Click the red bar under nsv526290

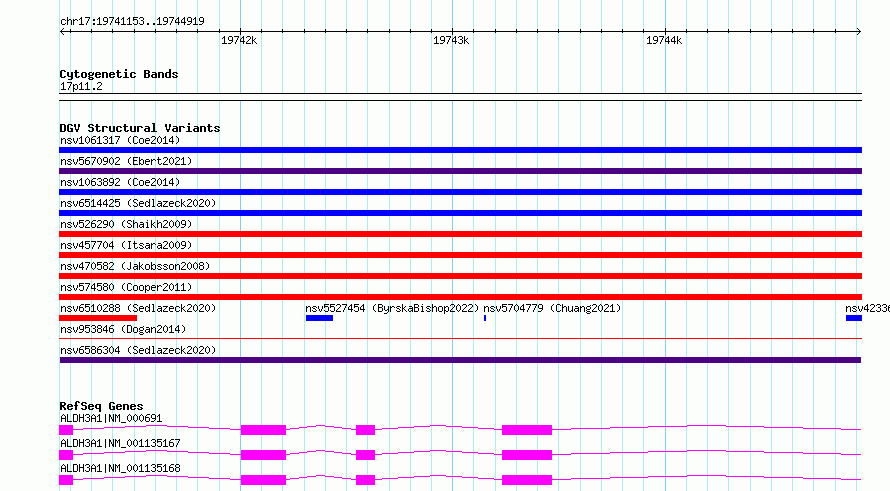(460, 234)
